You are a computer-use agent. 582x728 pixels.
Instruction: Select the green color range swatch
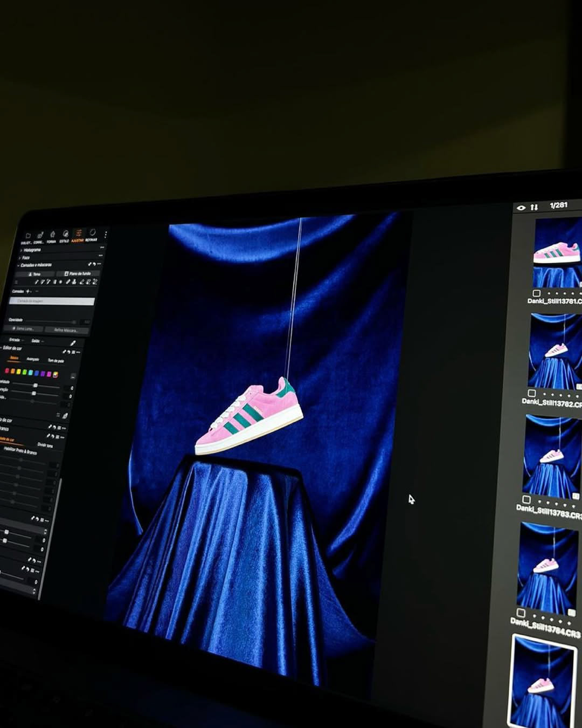[25, 372]
